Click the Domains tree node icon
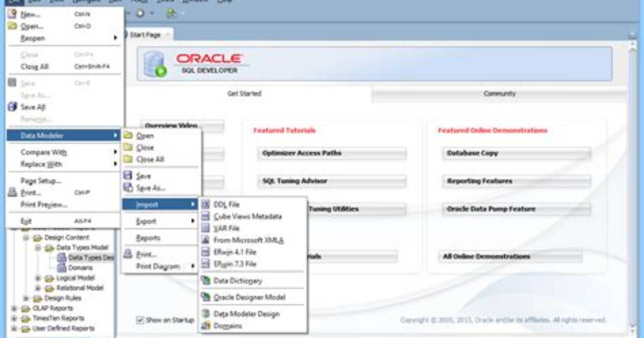Screen dimensions: 644x338 (61, 268)
